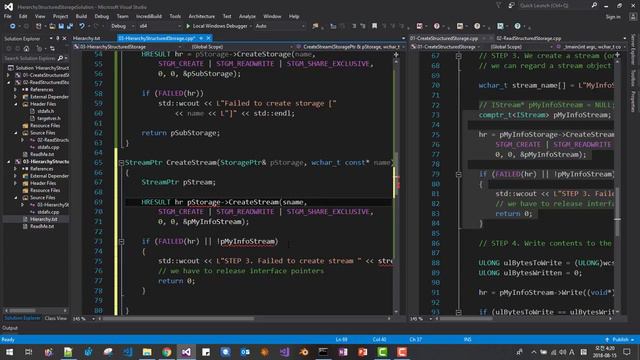This screenshot has height=360, width=640.
Task: Open the Server Explorer side tab
Action: 633,50
